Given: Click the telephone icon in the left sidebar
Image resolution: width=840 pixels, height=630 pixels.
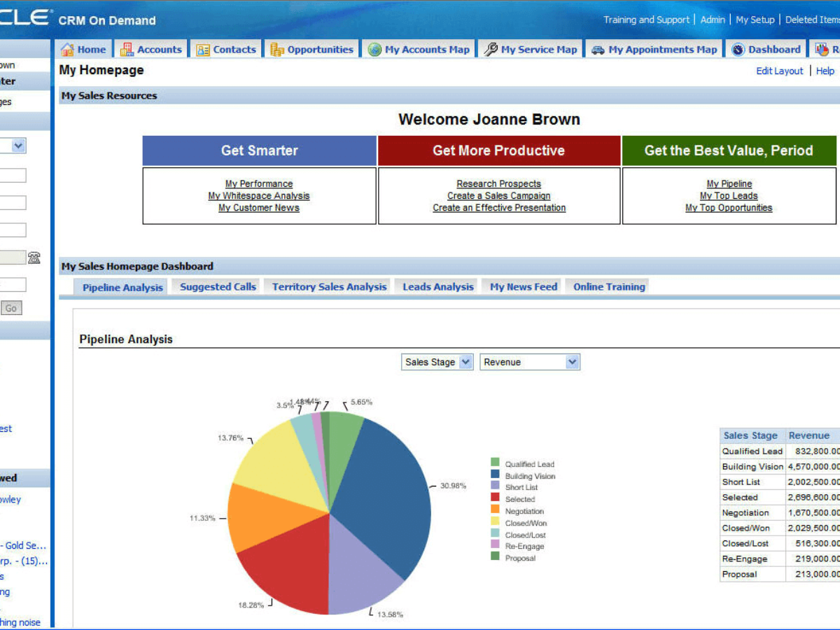Looking at the screenshot, I should pyautogui.click(x=34, y=258).
